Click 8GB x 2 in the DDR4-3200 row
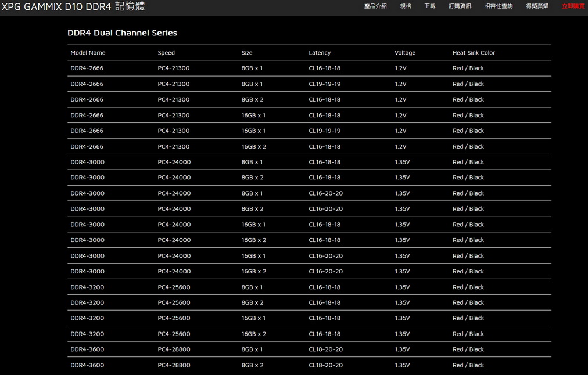This screenshot has width=588, height=375. [252, 302]
